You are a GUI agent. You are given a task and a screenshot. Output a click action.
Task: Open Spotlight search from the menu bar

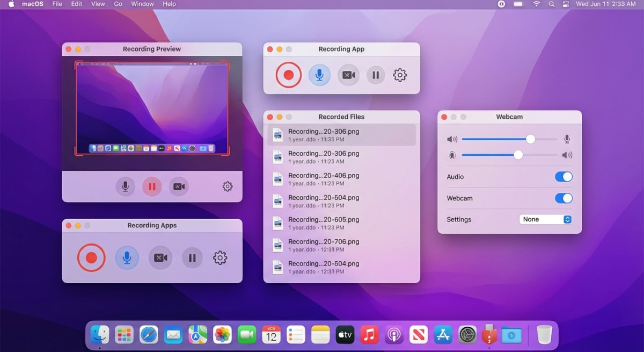coord(551,4)
